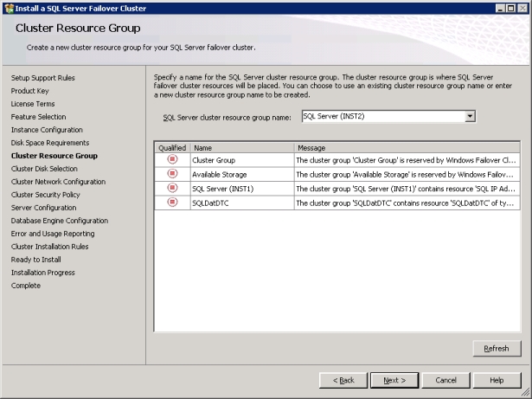Select the Error and Usage Reporting step
Image resolution: width=532 pixels, height=399 pixels.
53,234
